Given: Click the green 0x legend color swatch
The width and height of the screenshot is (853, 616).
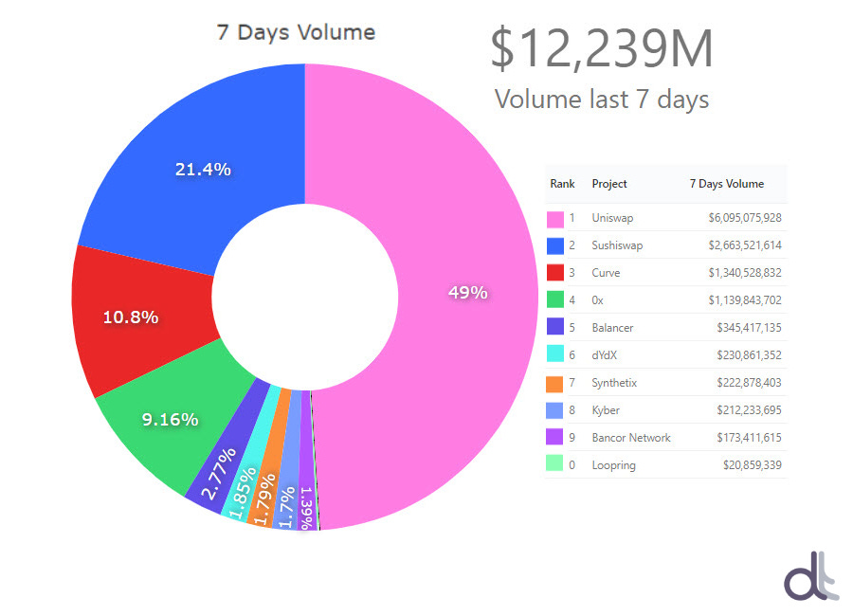Looking at the screenshot, I should [x=554, y=299].
